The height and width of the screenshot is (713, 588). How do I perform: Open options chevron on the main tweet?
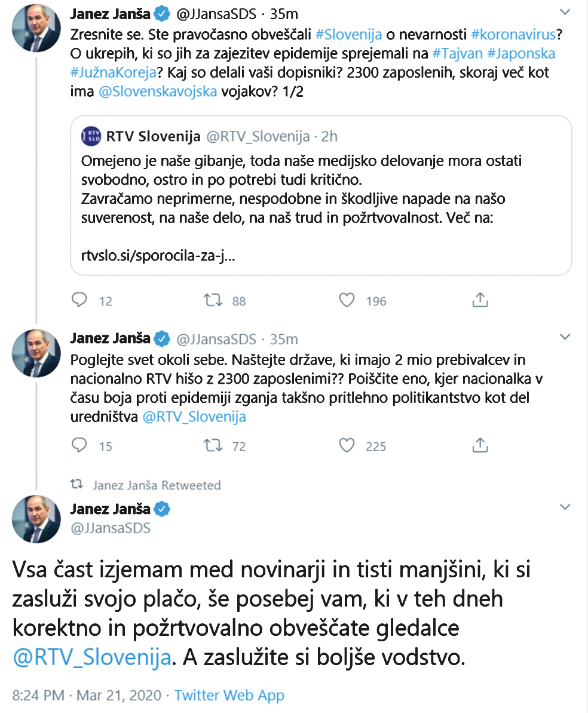[x=565, y=507]
